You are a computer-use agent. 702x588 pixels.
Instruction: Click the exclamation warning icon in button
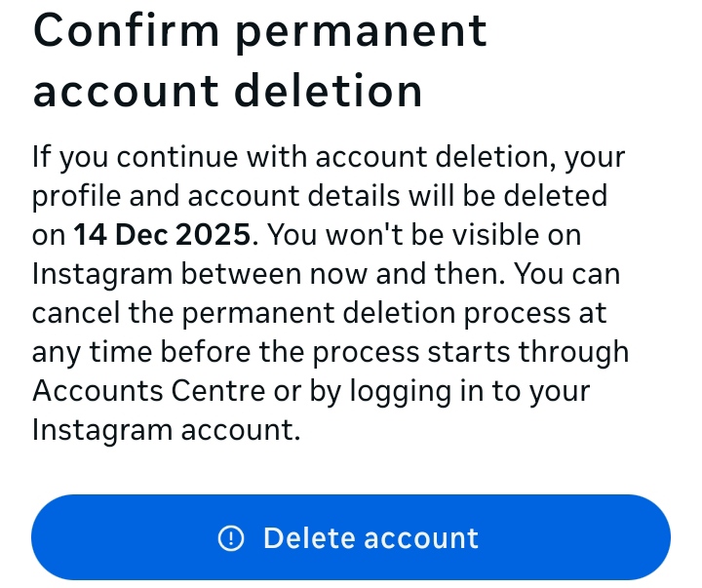231,538
